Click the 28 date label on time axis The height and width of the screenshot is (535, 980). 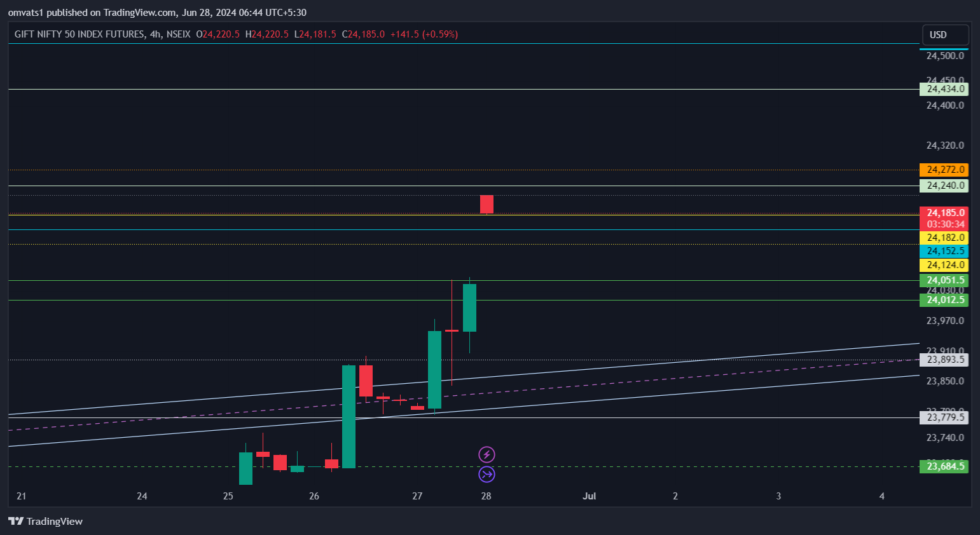(x=487, y=496)
